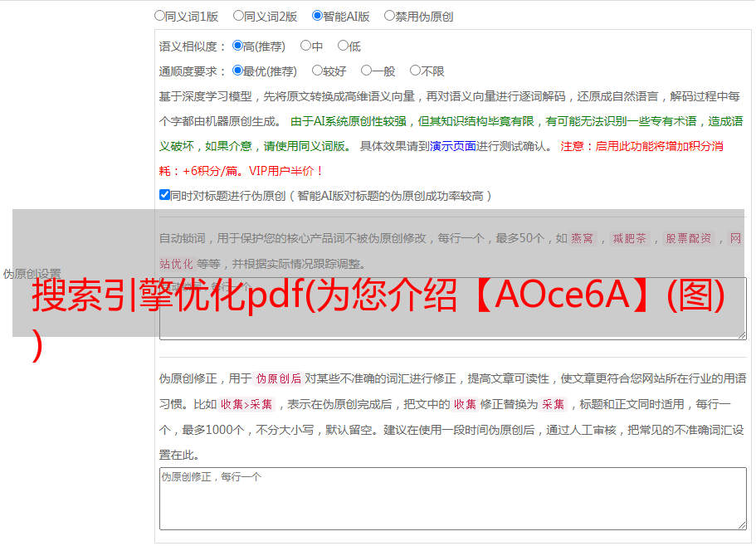The image size is (756, 546).
Task: Click the 伪原创设置 label
Action: click(x=32, y=274)
